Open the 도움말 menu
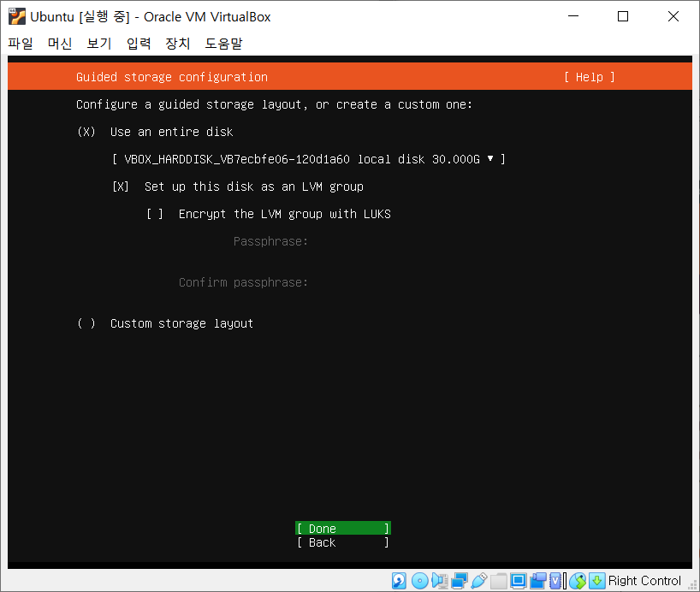The width and height of the screenshot is (700, 592). tap(223, 44)
